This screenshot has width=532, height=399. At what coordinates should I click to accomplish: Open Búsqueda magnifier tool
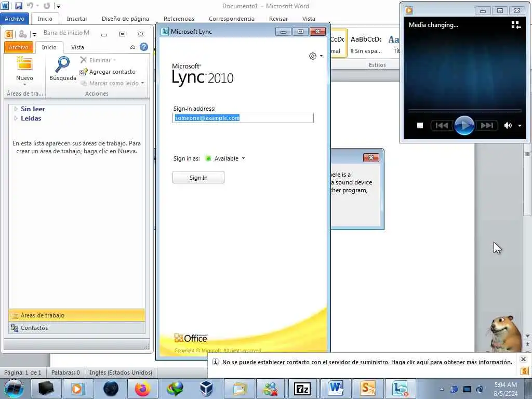[62, 69]
